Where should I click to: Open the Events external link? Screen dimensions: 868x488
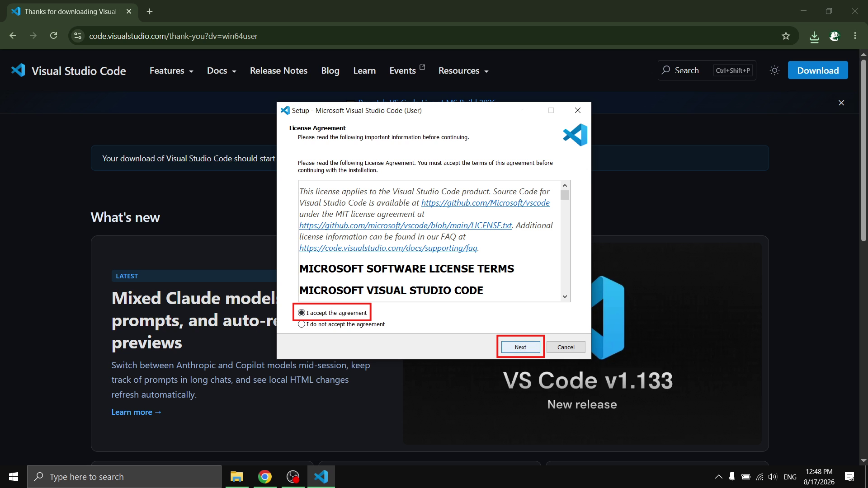coord(407,70)
